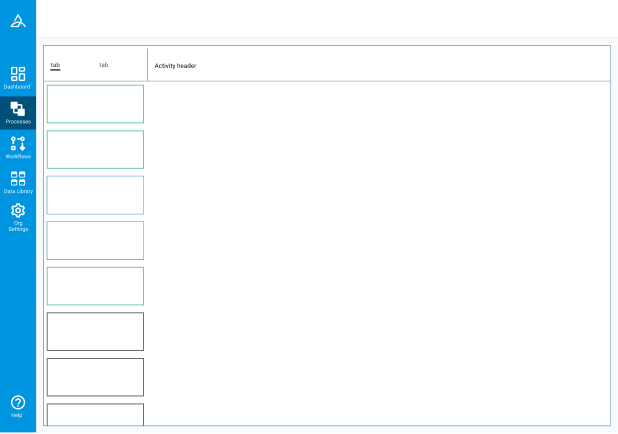Select the second green-bordered card in list
The width and height of the screenshot is (618, 434).
click(x=95, y=149)
